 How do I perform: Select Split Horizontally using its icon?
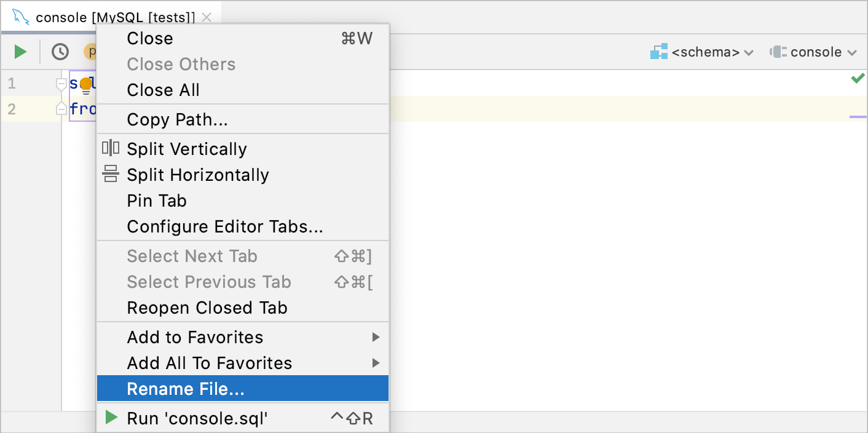[x=111, y=175]
